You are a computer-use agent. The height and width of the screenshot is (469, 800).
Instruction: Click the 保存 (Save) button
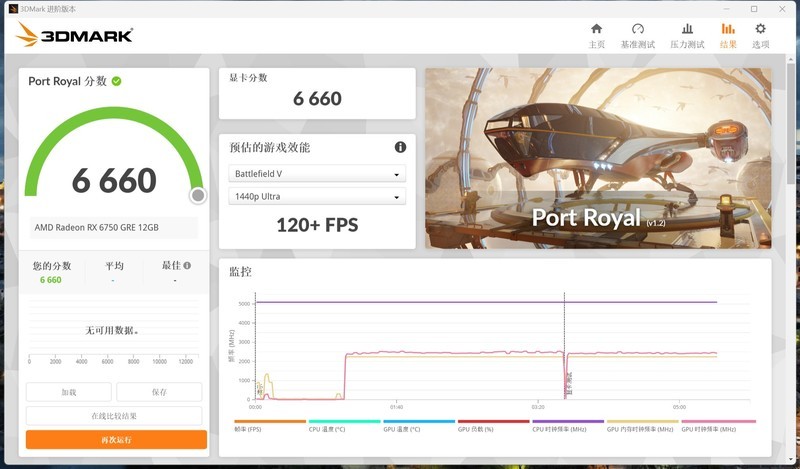pos(159,392)
